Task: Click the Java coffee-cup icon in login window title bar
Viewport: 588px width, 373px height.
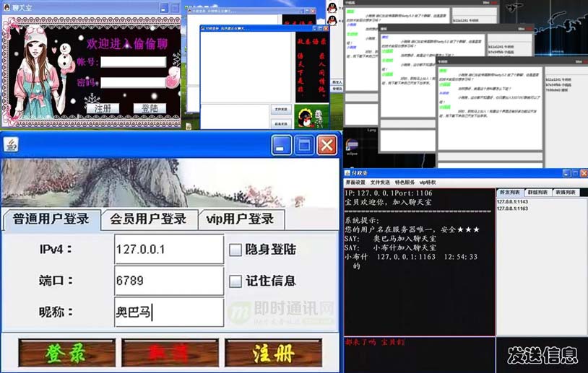Action: [x=12, y=144]
